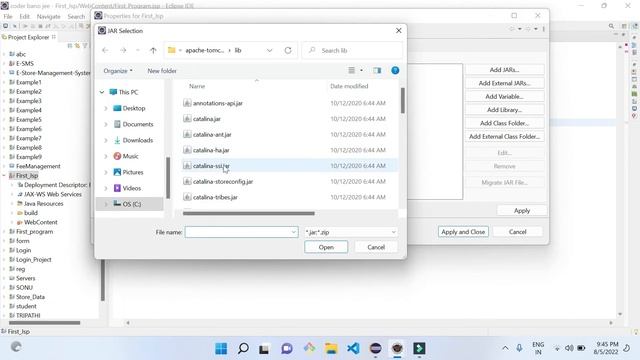Open taskbar Search icon
Screen dimensions: 640x360
[243, 348]
